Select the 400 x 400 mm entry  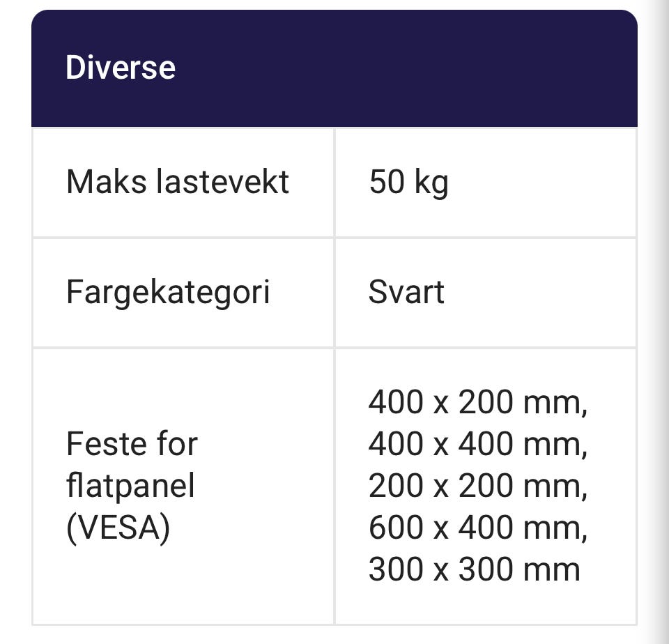coord(478,444)
